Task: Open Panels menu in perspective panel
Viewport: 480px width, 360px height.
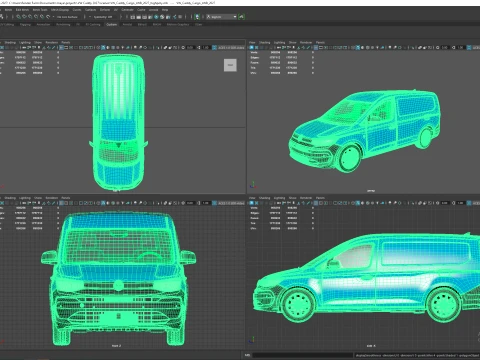Action: pyautogui.click(x=320, y=42)
